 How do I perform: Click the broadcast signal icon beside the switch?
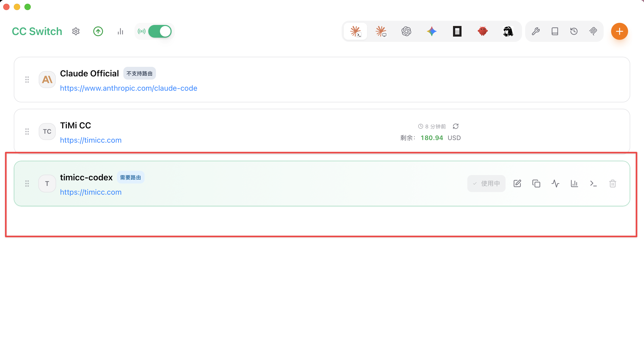142,31
